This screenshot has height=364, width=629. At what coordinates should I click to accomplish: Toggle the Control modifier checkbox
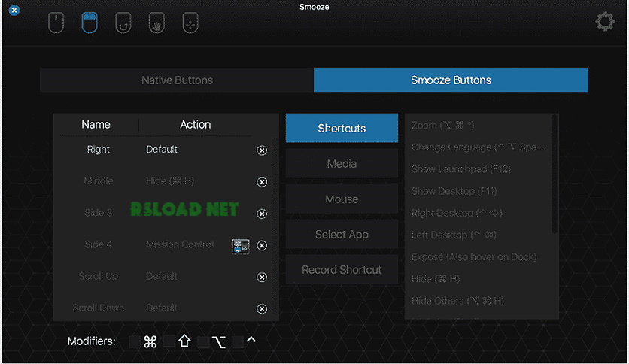click(238, 341)
